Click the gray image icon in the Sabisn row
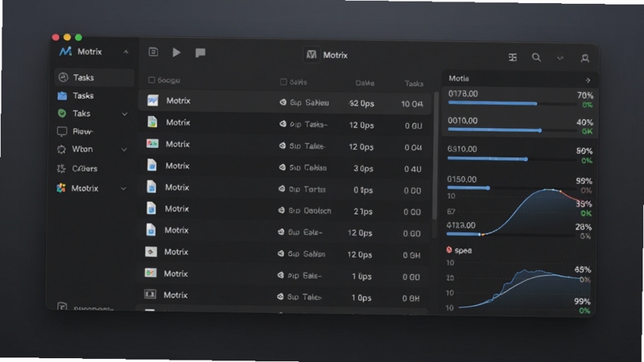Screen dimensions: 644x362 151,252
